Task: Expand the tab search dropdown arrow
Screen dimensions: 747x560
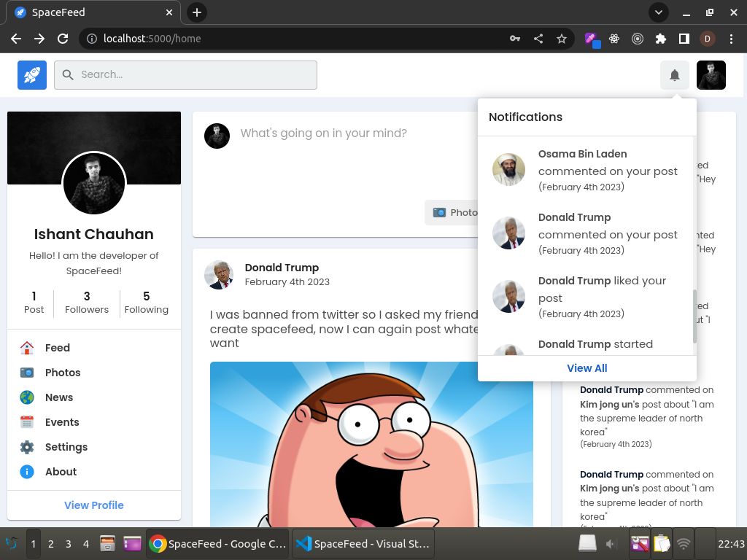Action: pos(659,12)
